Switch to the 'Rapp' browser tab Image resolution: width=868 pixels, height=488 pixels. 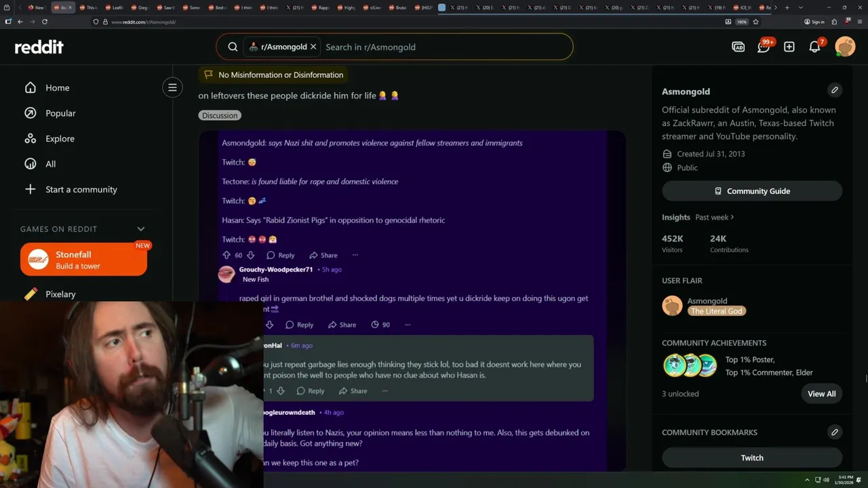(320, 7)
